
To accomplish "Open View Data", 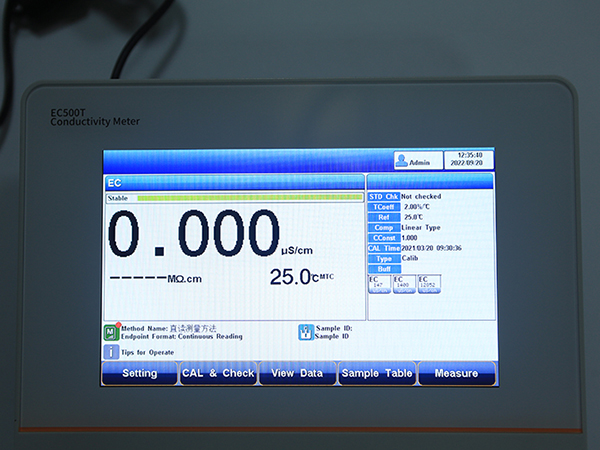I will click(297, 373).
